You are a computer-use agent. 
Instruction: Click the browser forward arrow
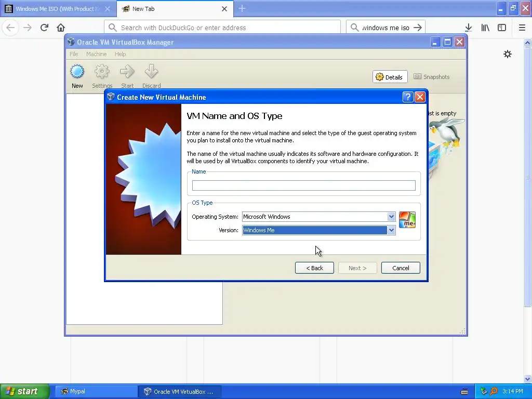click(28, 28)
